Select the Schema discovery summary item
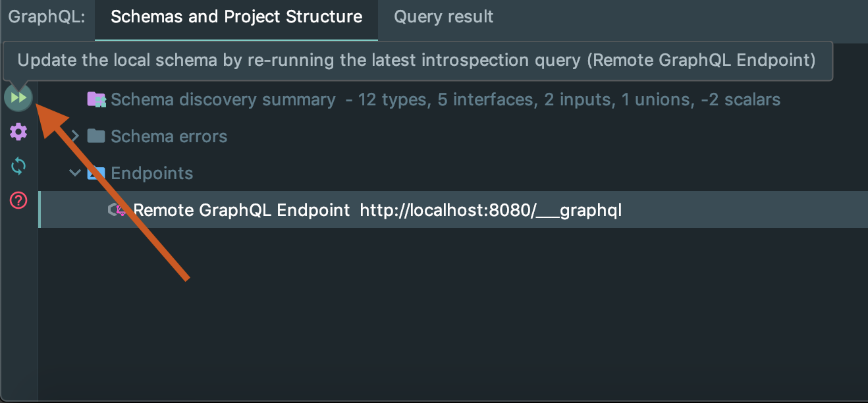This screenshot has height=403, width=868. click(223, 100)
